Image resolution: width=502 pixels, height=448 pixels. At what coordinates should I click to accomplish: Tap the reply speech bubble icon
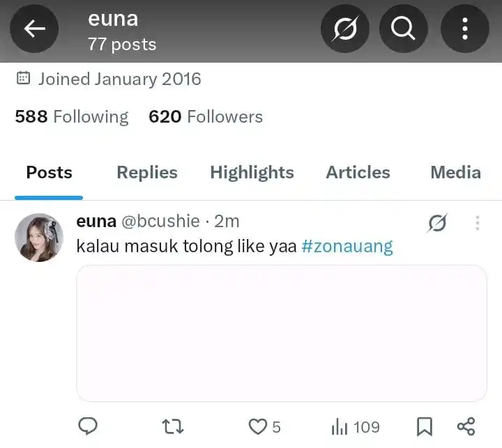88,426
